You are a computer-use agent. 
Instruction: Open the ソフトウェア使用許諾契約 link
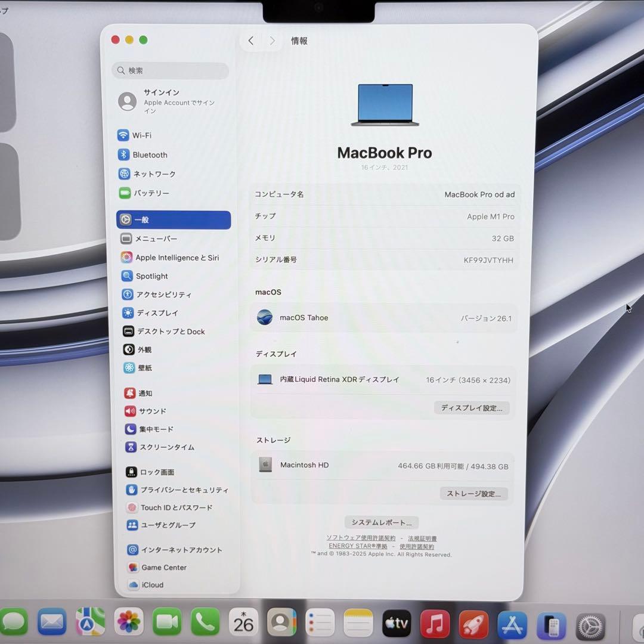tap(361, 538)
